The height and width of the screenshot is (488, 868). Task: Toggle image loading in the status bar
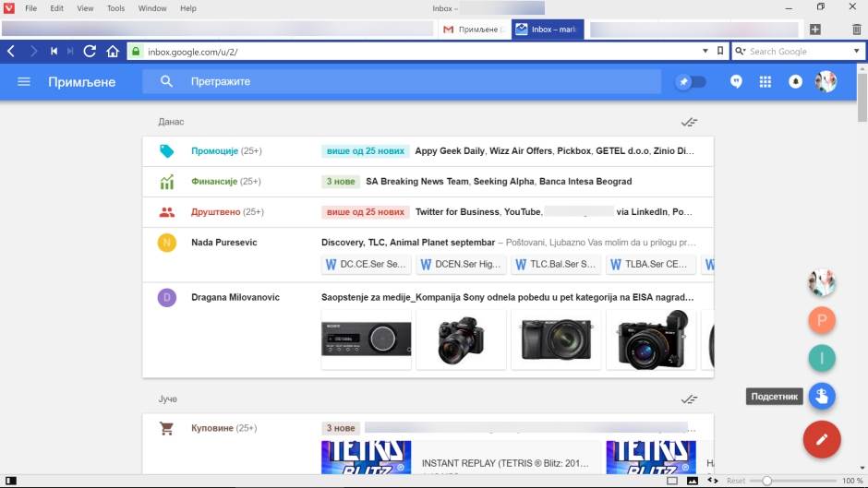[693, 481]
